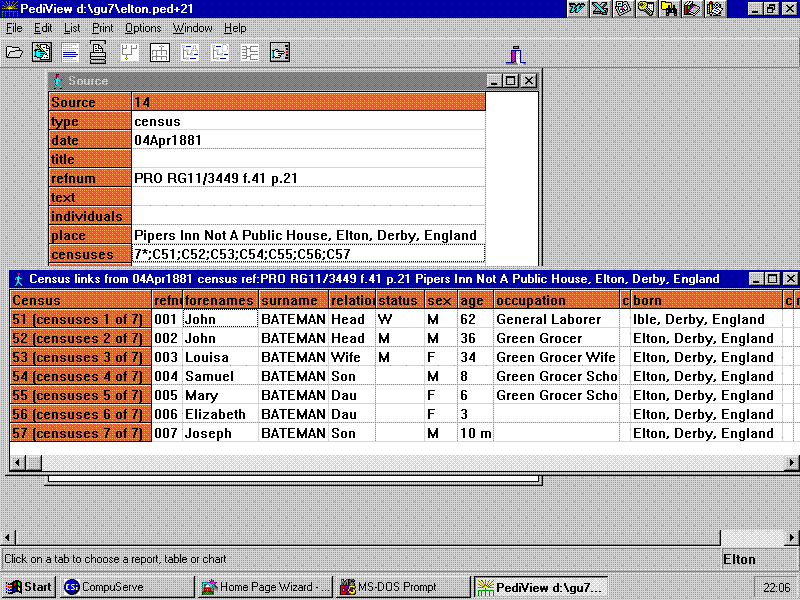800x600 pixels.
Task: Open the descendant tree chart icon
Action: pyautogui.click(x=129, y=52)
